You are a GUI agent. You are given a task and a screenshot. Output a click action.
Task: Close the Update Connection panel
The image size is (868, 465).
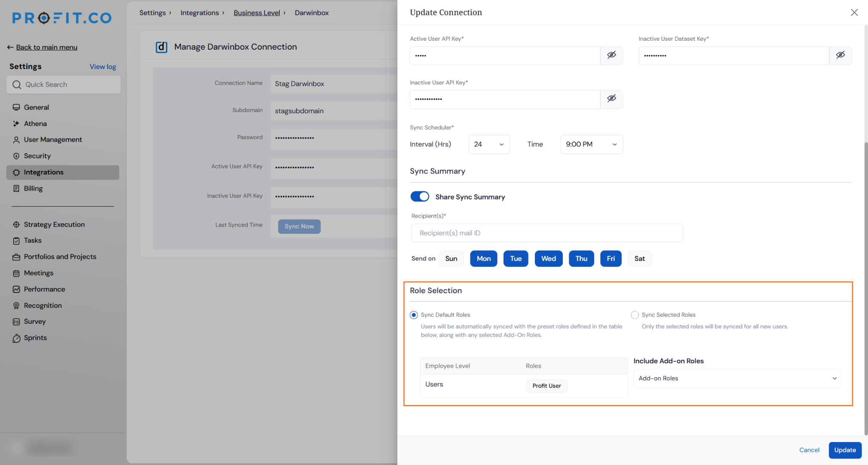pyautogui.click(x=854, y=12)
